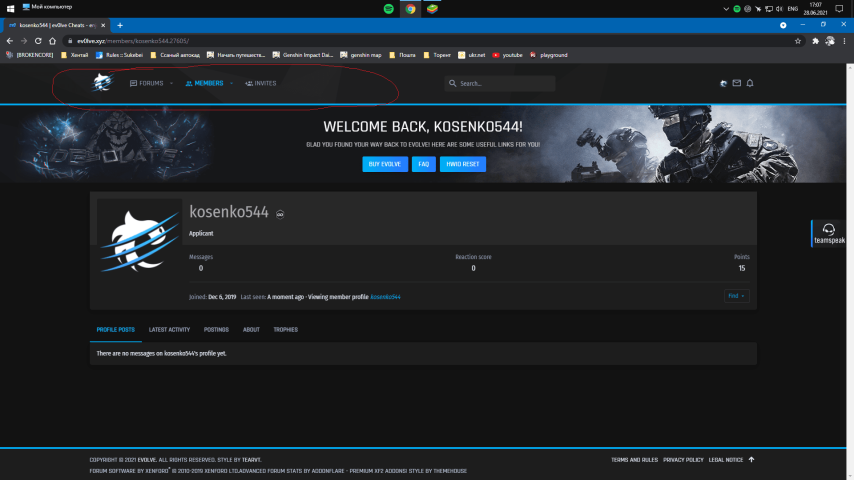Open the TeamSpeak side widget
The height and width of the screenshot is (480, 854).
[x=829, y=233]
